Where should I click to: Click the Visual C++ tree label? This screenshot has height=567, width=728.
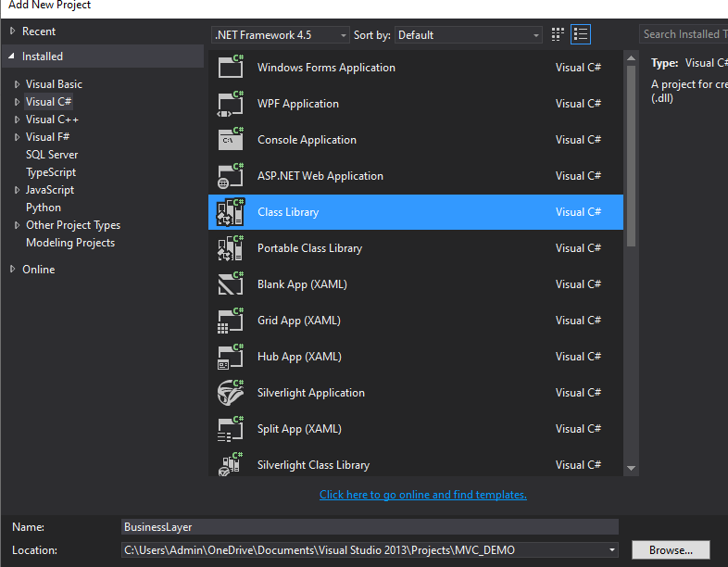(52, 120)
